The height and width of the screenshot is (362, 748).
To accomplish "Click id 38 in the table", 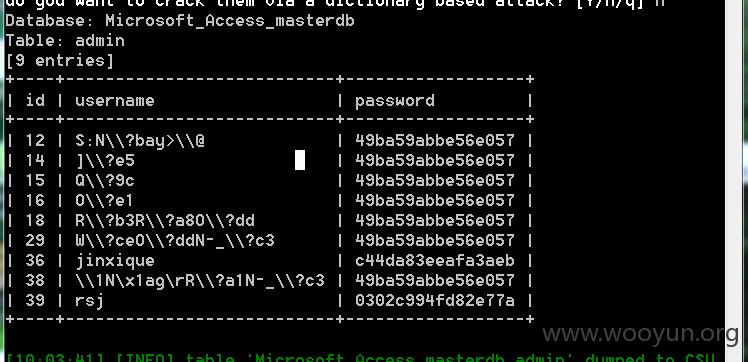I will click(35, 280).
